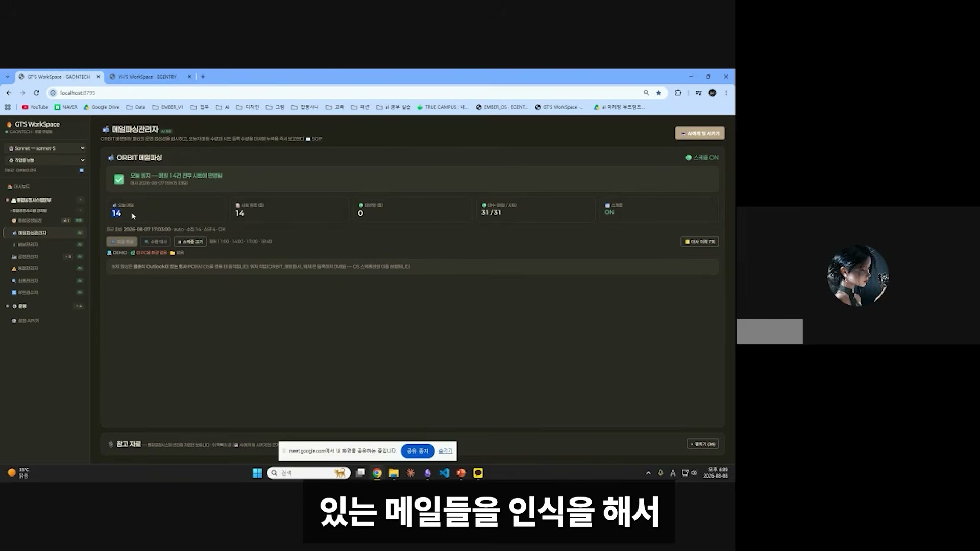Open File Explorer from the taskbar
Viewport: 980px width, 551px height.
[394, 473]
